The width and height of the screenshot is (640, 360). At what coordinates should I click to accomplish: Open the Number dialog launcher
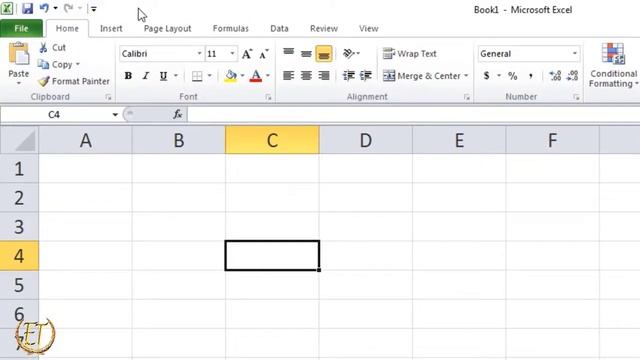click(x=576, y=97)
